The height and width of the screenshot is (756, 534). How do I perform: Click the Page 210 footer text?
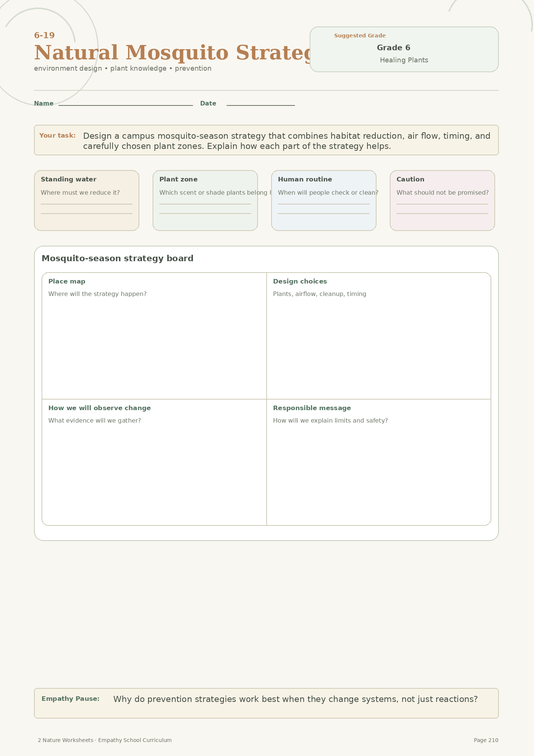[x=486, y=740]
